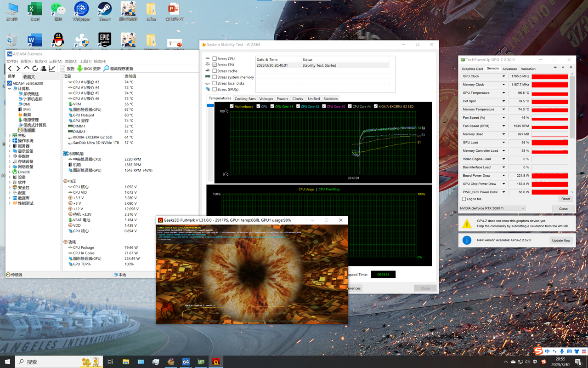Screen dimensions: 588x368
Task: Click GPU-Z screenshot camera icon
Action: (555, 68)
